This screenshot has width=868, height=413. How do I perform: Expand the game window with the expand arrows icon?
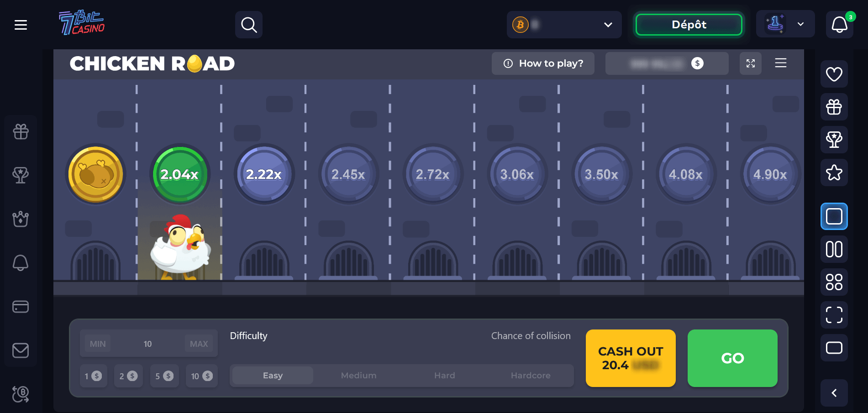click(750, 63)
